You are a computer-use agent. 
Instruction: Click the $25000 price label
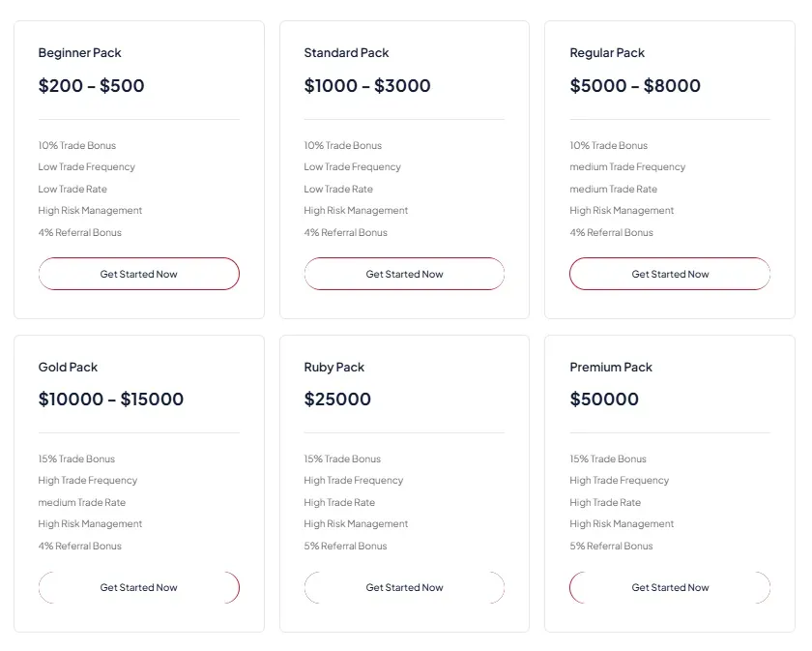(x=337, y=399)
